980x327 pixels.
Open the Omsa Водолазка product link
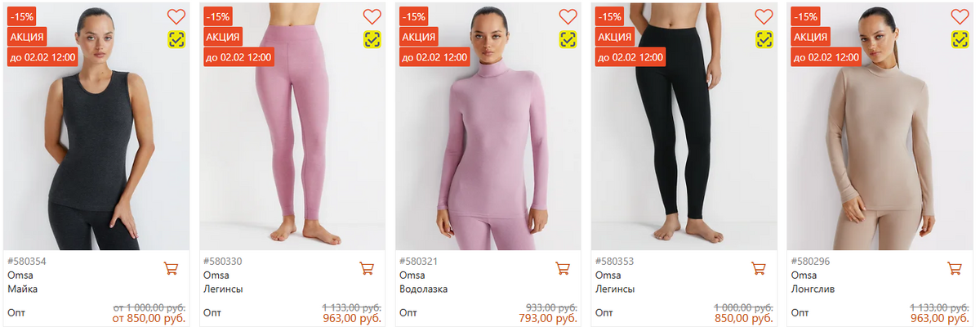[x=423, y=289]
